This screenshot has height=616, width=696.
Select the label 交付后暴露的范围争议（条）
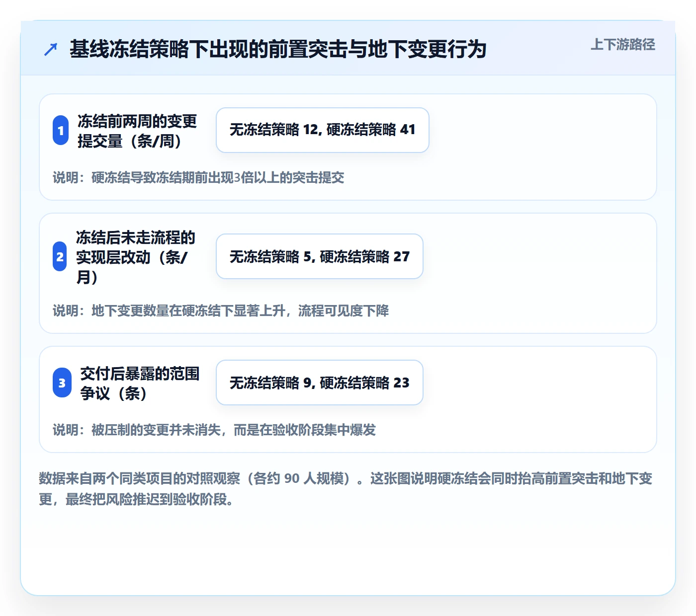(140, 383)
